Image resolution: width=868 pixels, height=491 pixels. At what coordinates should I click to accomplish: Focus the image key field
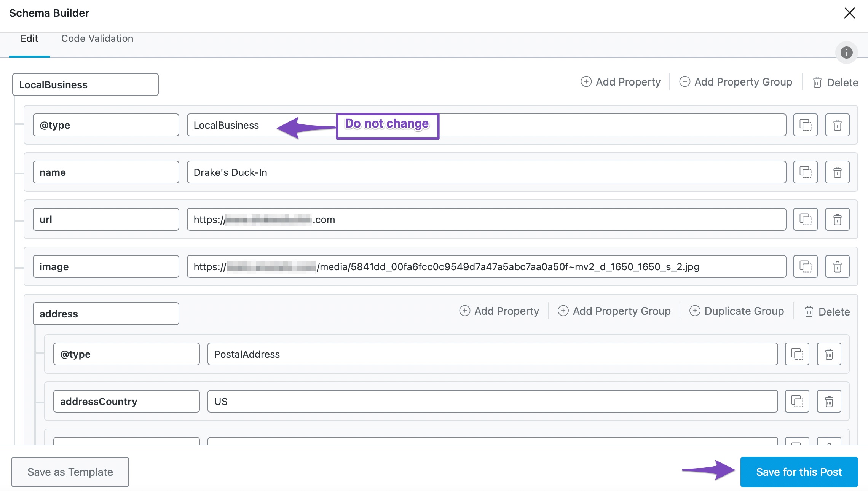coord(106,266)
